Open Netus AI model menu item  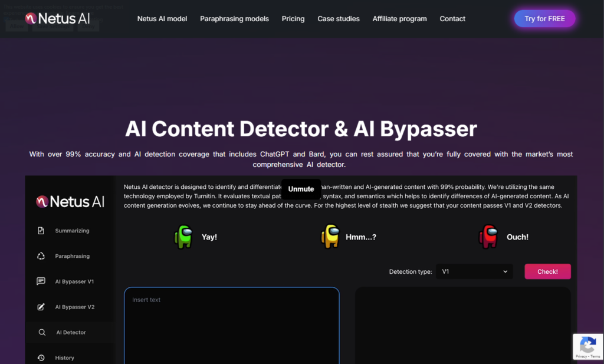point(162,19)
